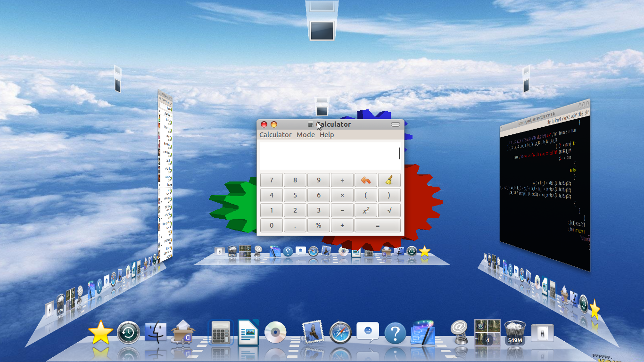Viewport: 644px width, 362px height.
Task: Click the pill-shaped button on Calculator's title bar
Action: pos(396,124)
